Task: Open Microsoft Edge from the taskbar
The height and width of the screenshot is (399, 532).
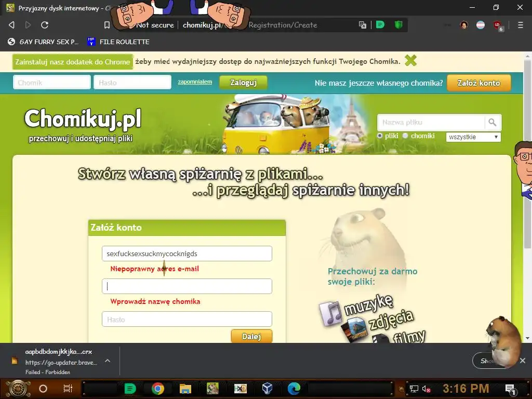Action: tap(294, 389)
